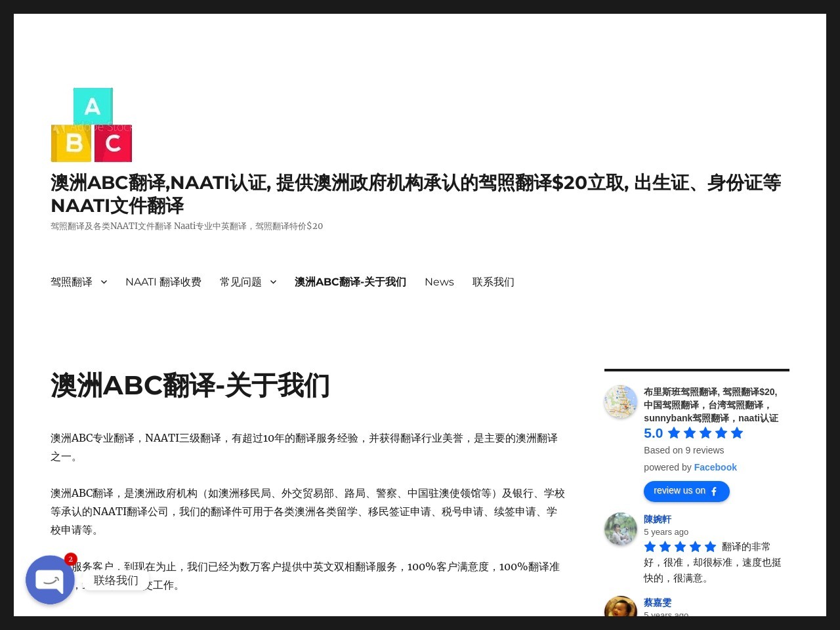Open the 驾照翻译 submenu chevron arrow
Screen dimensions: 840x630
104,282
